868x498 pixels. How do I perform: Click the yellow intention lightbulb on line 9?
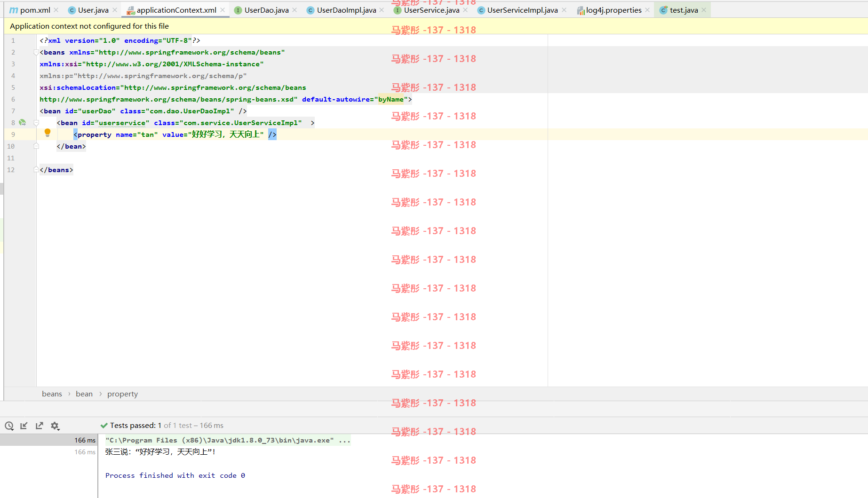click(48, 133)
